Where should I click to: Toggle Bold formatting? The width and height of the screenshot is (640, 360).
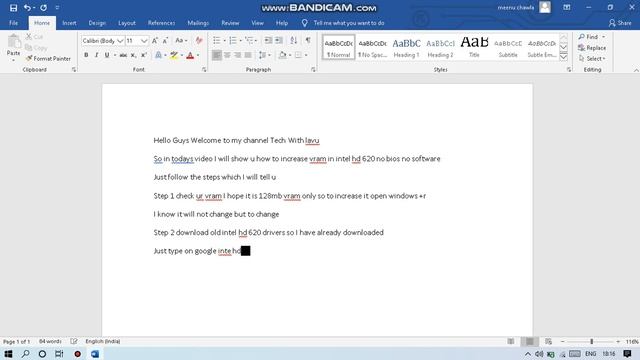(x=86, y=55)
